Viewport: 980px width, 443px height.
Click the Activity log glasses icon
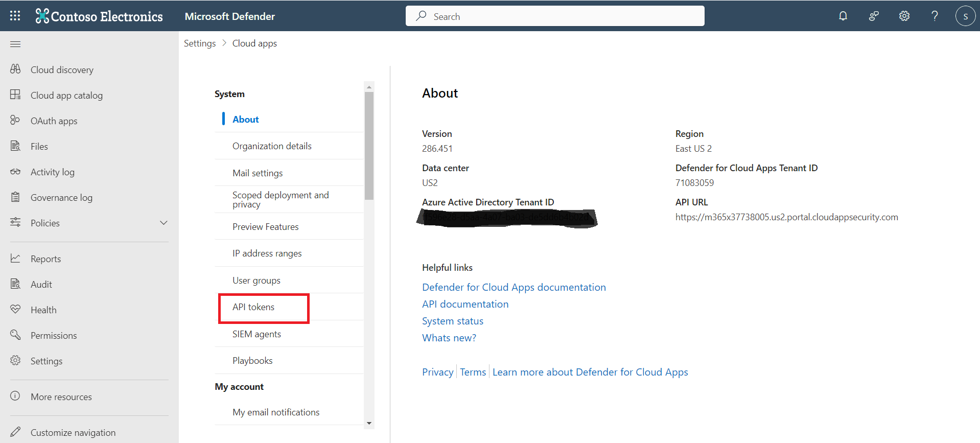pyautogui.click(x=15, y=171)
